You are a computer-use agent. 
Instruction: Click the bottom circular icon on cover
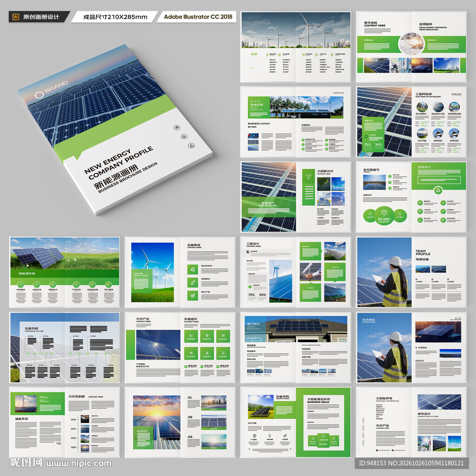tap(191, 145)
